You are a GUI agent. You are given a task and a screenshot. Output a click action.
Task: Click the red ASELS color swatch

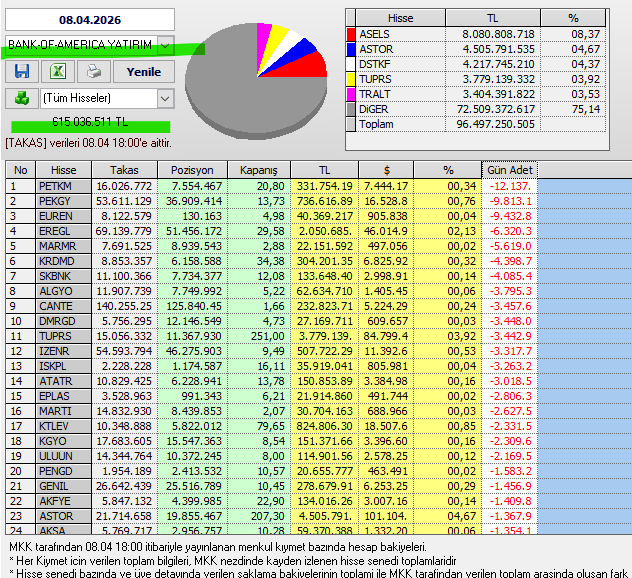[x=351, y=34]
